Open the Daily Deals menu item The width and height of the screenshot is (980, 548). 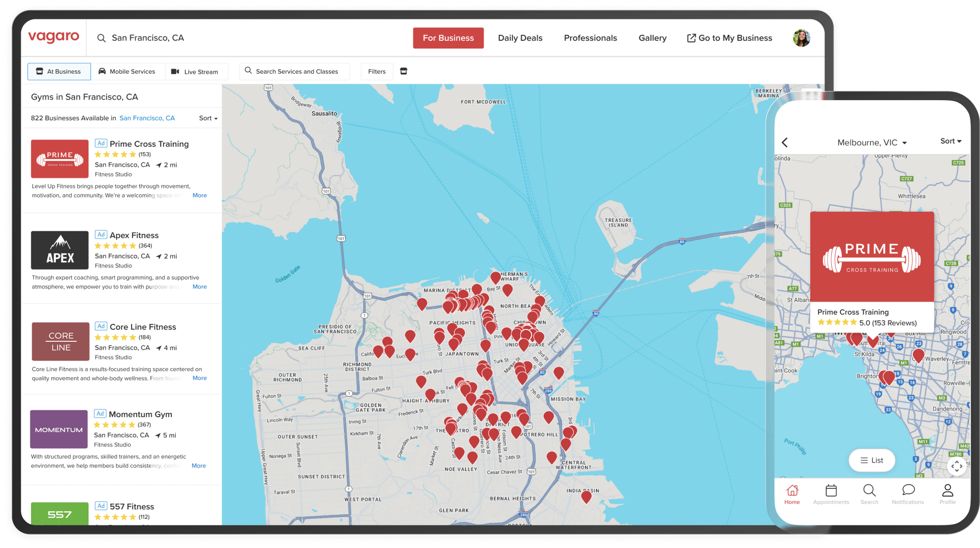tap(520, 38)
